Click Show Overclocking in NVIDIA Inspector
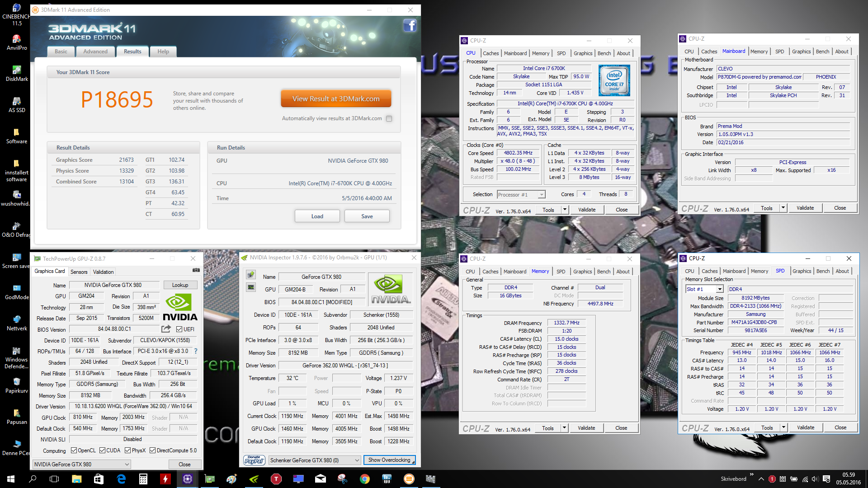The image size is (868, 488). pos(389,460)
